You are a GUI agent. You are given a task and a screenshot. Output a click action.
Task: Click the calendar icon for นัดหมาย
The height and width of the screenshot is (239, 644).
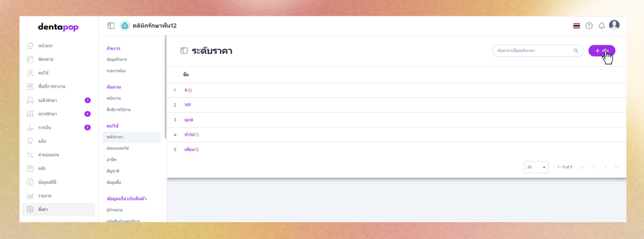coord(30,59)
